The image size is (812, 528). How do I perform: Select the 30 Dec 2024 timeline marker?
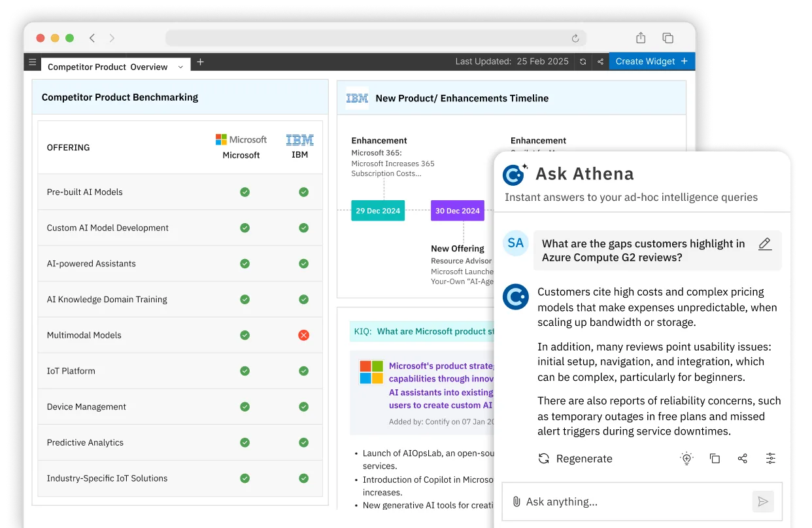[458, 211]
